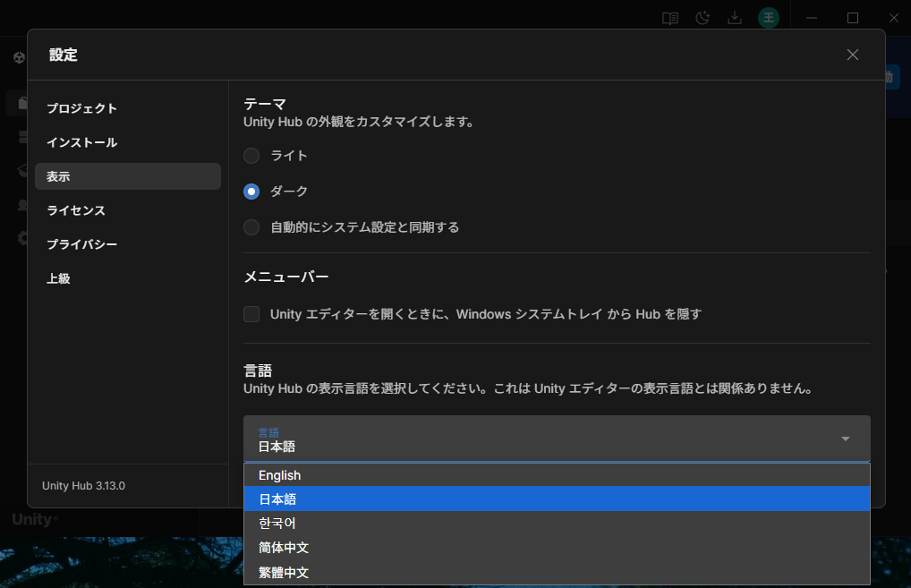The height and width of the screenshot is (588, 911).
Task: Select the 表示 settings tab
Action: coord(128,176)
